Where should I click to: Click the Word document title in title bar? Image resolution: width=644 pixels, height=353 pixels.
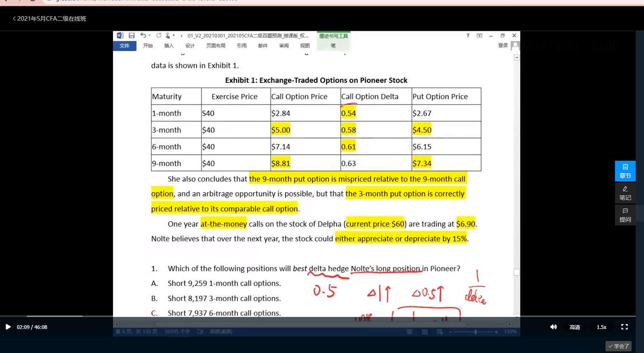point(248,36)
